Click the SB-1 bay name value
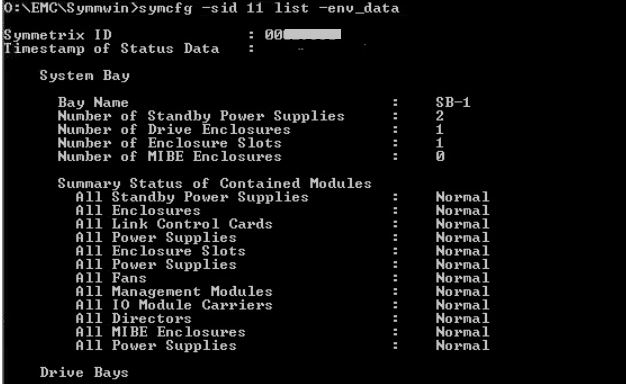The width and height of the screenshot is (626, 384). 453,102
